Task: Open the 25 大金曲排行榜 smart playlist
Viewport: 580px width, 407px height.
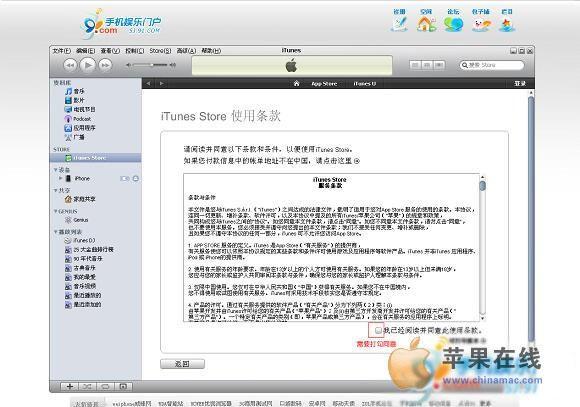Action: [x=89, y=250]
